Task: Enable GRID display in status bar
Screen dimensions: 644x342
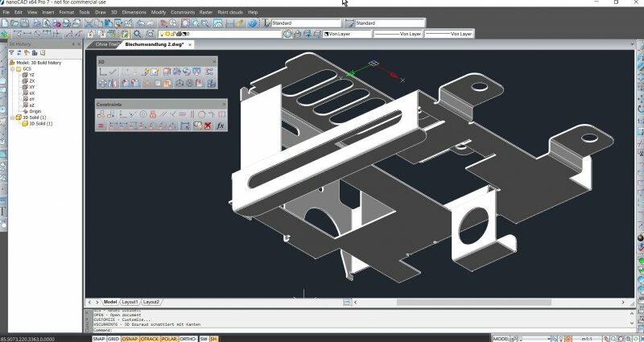Action: point(114,339)
